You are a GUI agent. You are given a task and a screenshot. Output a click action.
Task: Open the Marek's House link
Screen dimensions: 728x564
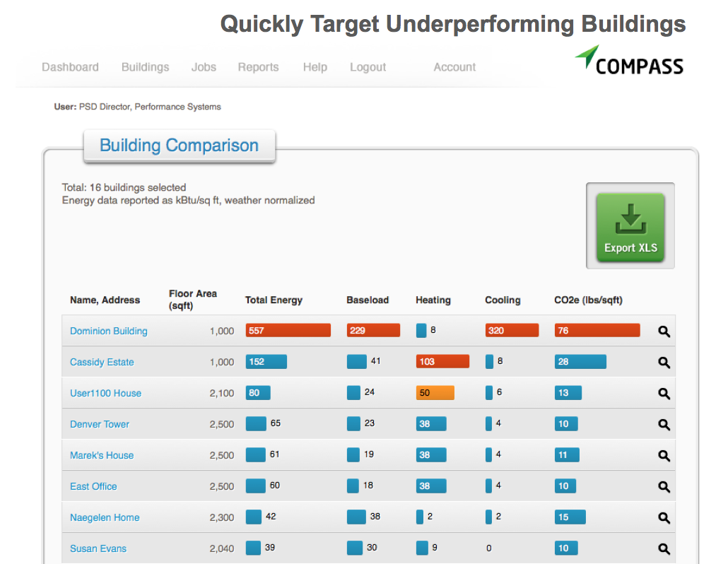pos(102,455)
